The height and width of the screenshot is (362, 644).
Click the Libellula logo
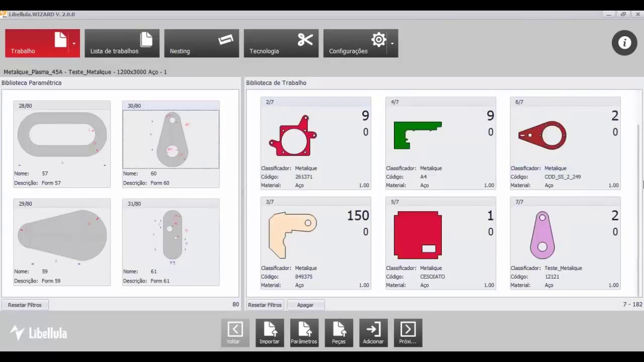[x=39, y=333]
